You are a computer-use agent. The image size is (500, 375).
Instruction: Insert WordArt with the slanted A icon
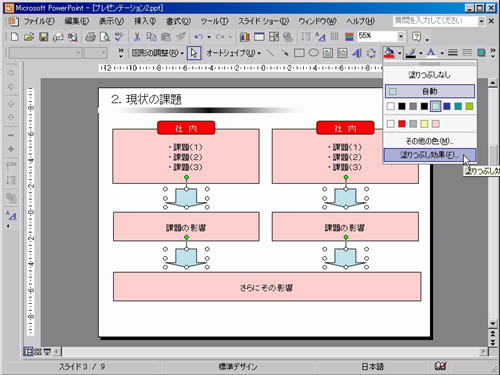(x=357, y=53)
